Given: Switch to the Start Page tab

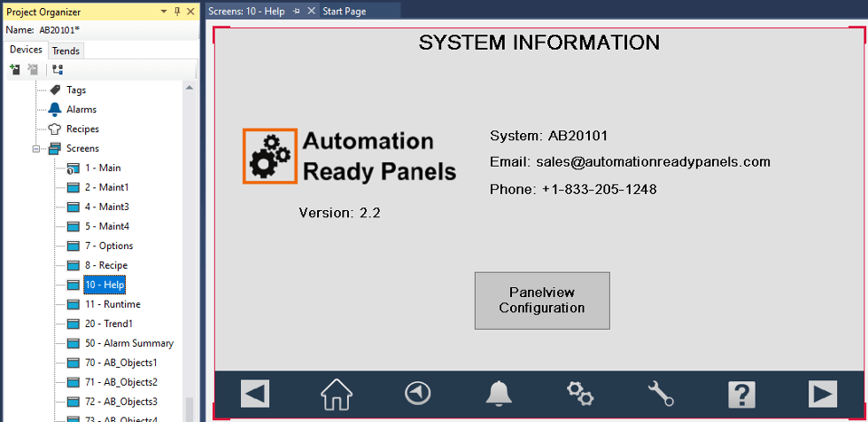Looking at the screenshot, I should pyautogui.click(x=344, y=11).
